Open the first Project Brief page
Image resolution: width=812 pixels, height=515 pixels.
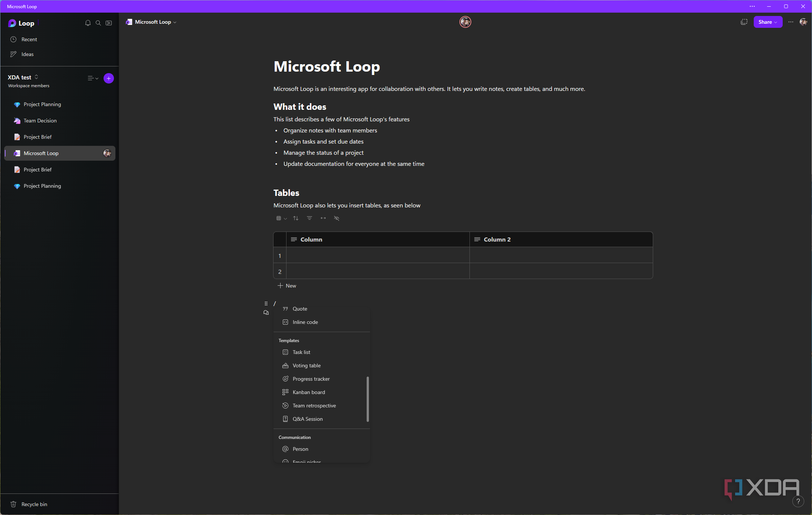[x=59, y=137]
